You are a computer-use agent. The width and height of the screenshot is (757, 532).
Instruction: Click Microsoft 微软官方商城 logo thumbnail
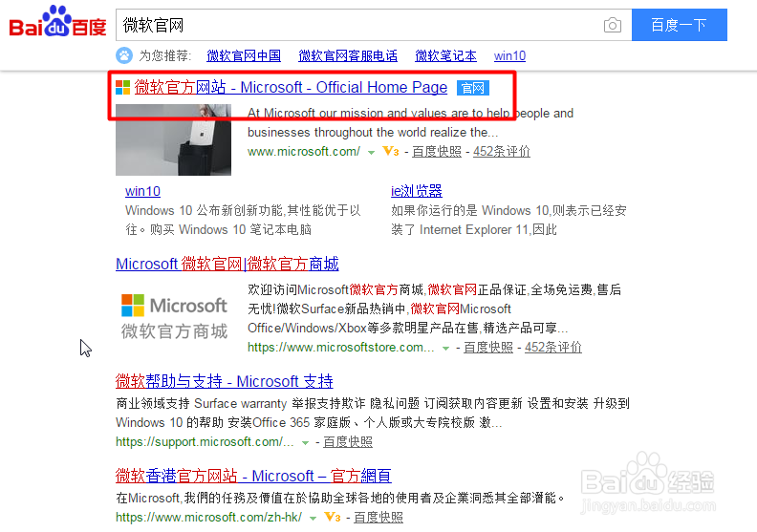(x=174, y=317)
